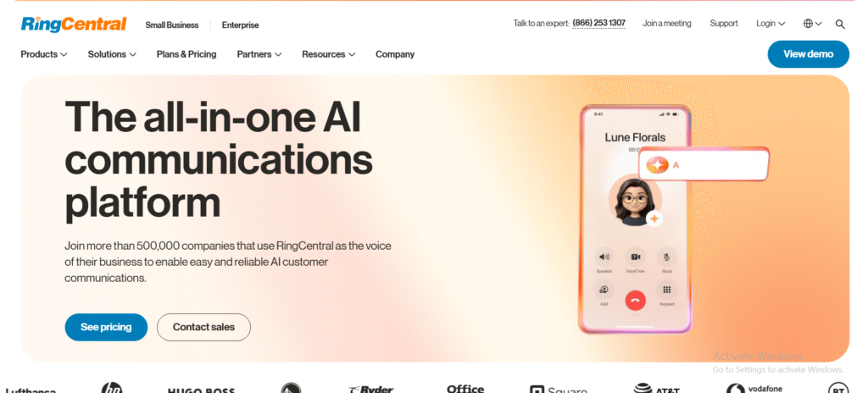Screen dimensions: 868x393
Task: Click the RingCentral logo
Action: point(74,25)
